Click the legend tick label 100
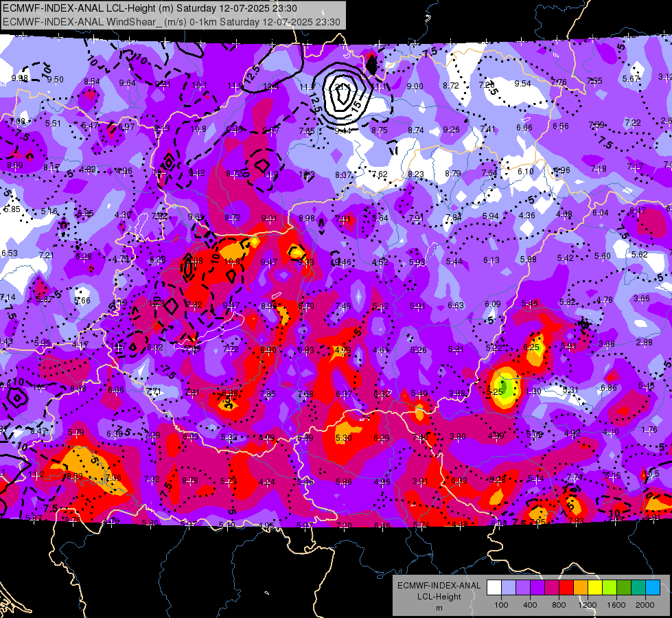The width and height of the screenshot is (672, 618). point(501,605)
